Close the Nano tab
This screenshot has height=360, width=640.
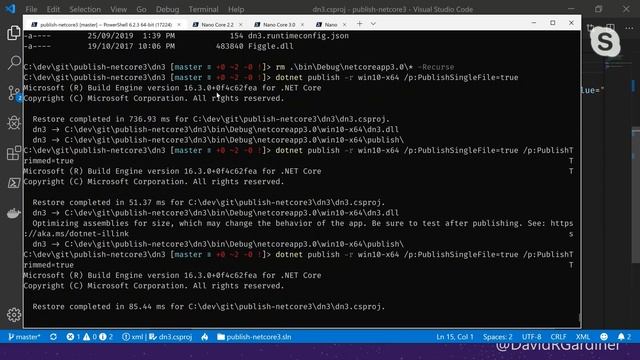pos(344,24)
